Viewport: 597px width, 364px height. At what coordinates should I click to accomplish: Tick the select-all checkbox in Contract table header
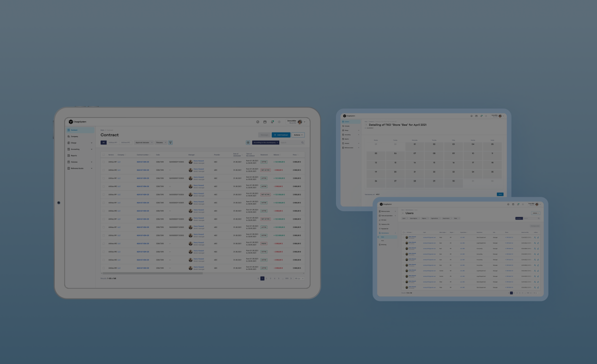coord(104,154)
